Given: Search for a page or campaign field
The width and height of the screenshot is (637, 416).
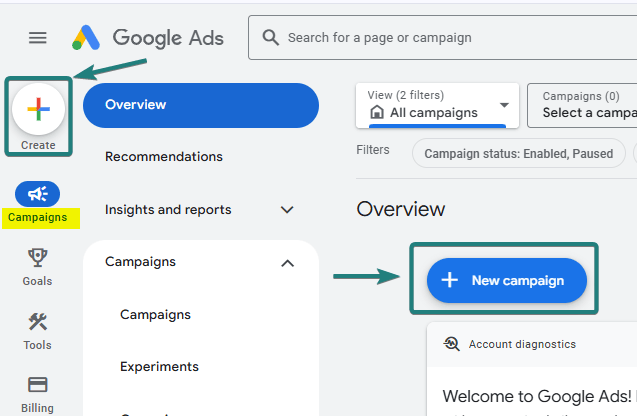Looking at the screenshot, I should pyautogui.click(x=442, y=38).
